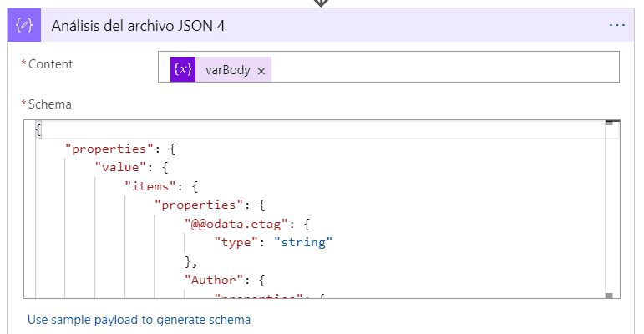Click the Schema field label
This screenshot has height=334, width=644.
click(49, 104)
